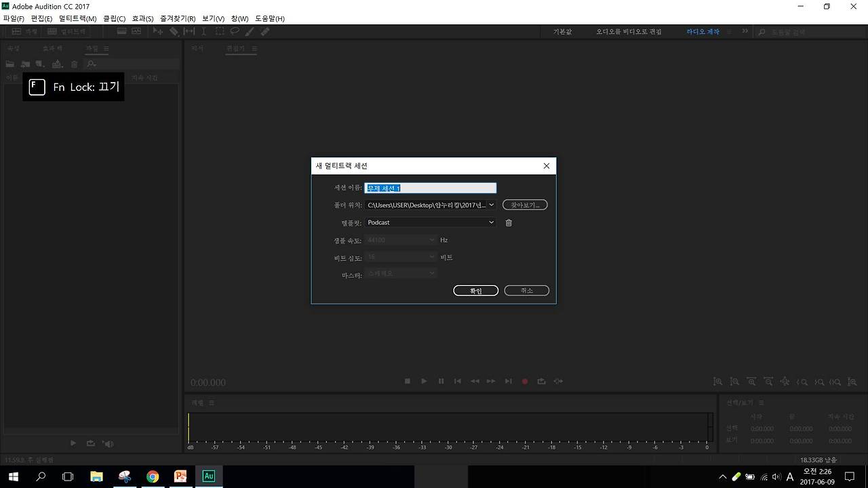Open the Levels panel menu icon

coord(212,403)
